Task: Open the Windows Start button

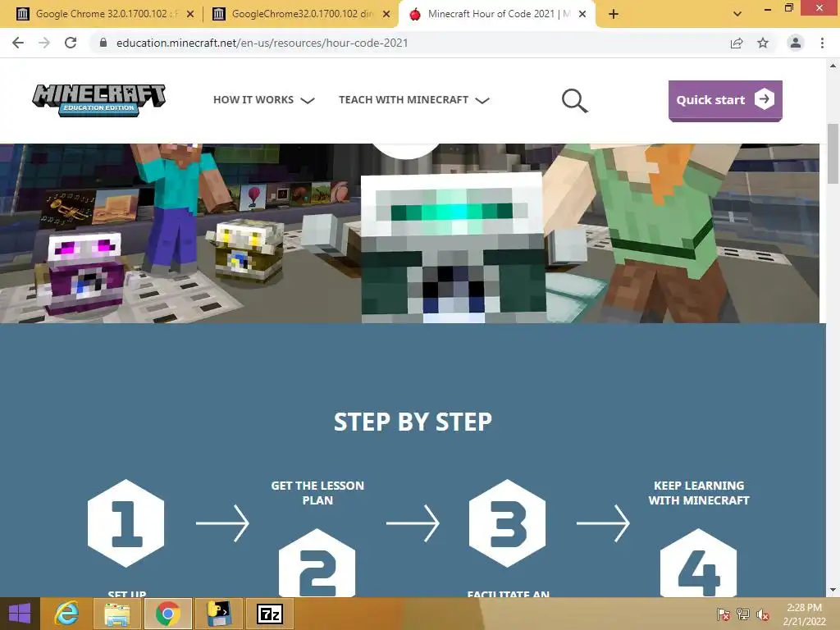Action: pos(20,614)
